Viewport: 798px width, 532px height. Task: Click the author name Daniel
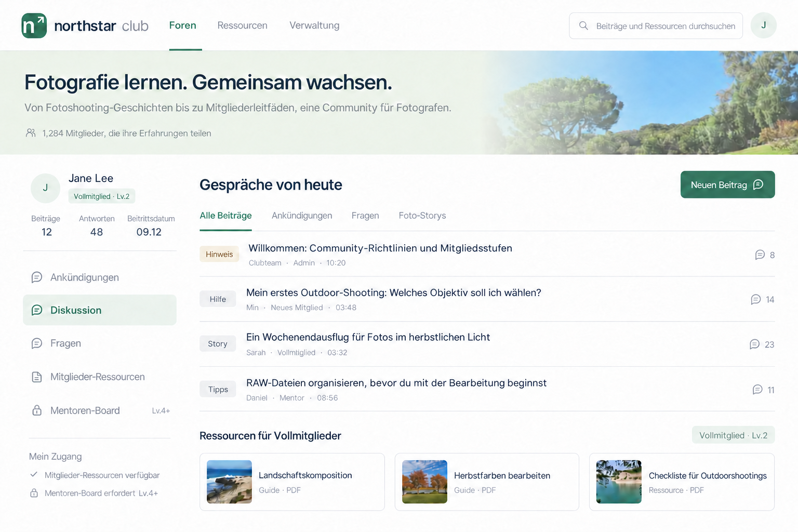[x=257, y=398]
